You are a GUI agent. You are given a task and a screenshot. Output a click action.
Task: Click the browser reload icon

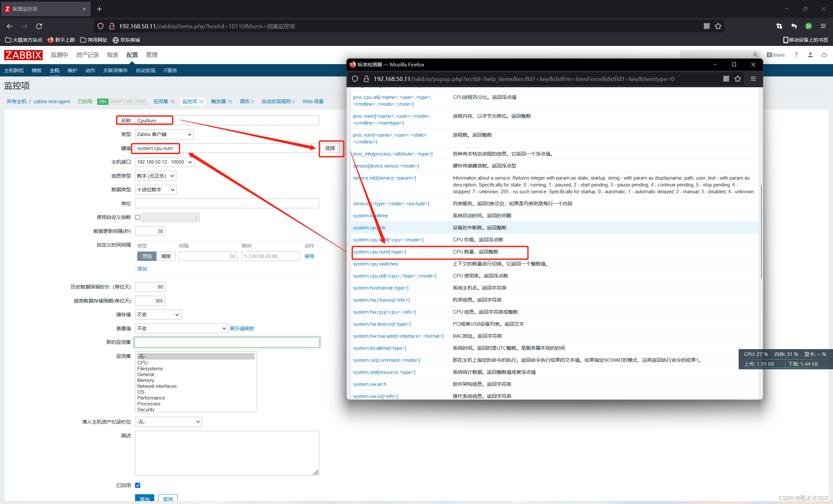pyautogui.click(x=39, y=26)
